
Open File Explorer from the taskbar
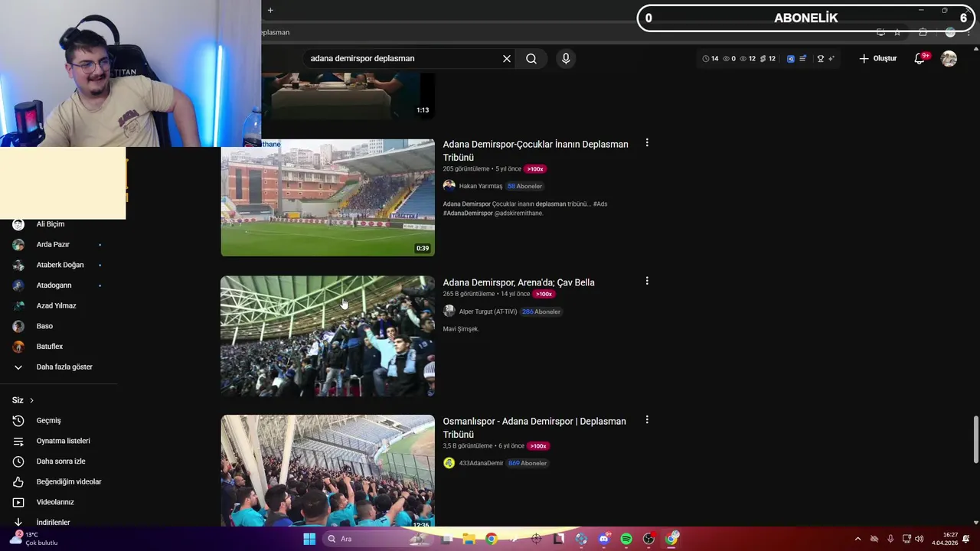(x=469, y=539)
